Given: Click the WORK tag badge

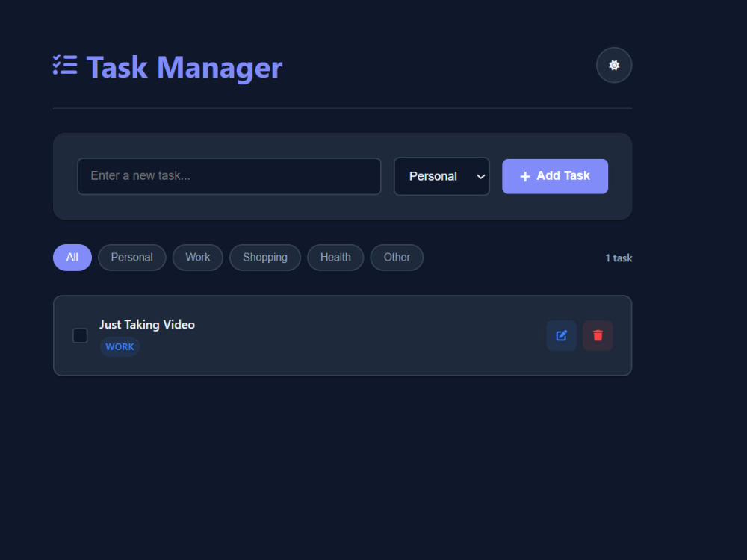Looking at the screenshot, I should tap(120, 346).
